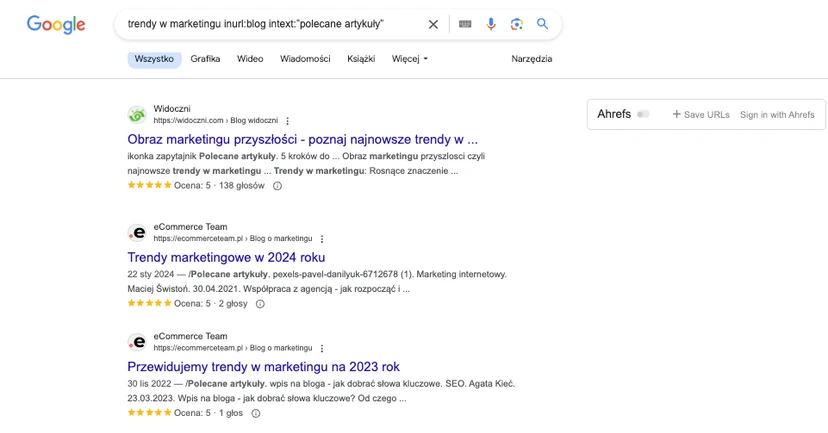Click eCommerce Team favicon of 2024 result
The height and width of the screenshot is (433, 828).
137,232
